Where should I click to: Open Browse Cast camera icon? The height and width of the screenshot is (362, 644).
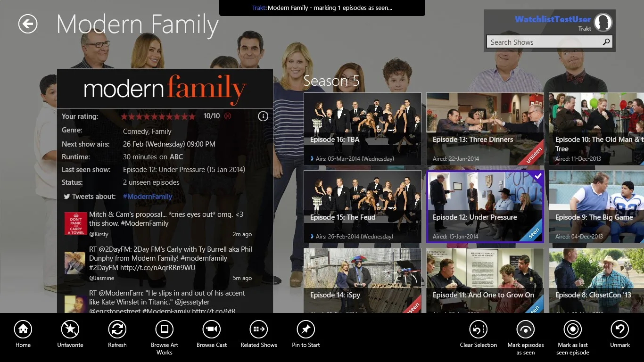(x=212, y=329)
